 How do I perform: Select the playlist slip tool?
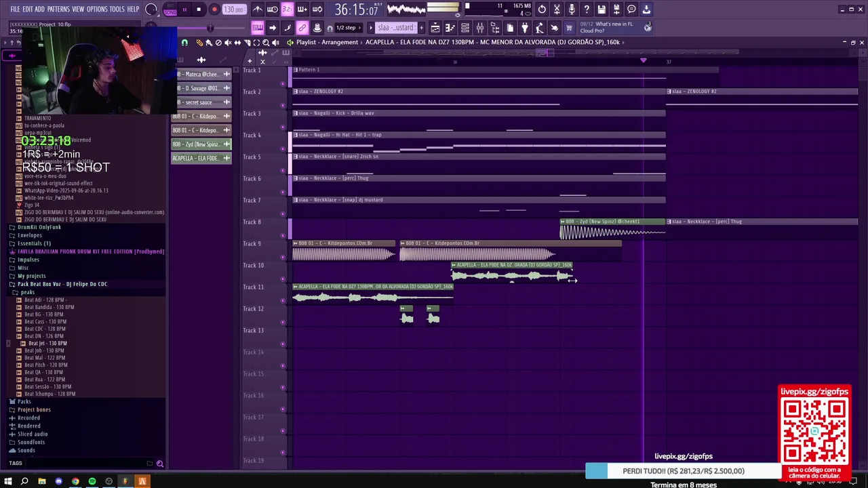[x=237, y=43]
